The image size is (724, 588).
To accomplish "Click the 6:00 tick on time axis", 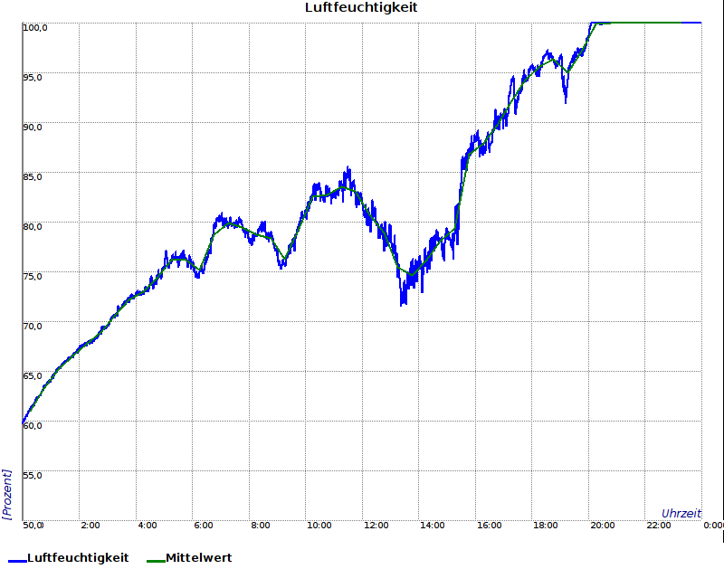I will [204, 526].
